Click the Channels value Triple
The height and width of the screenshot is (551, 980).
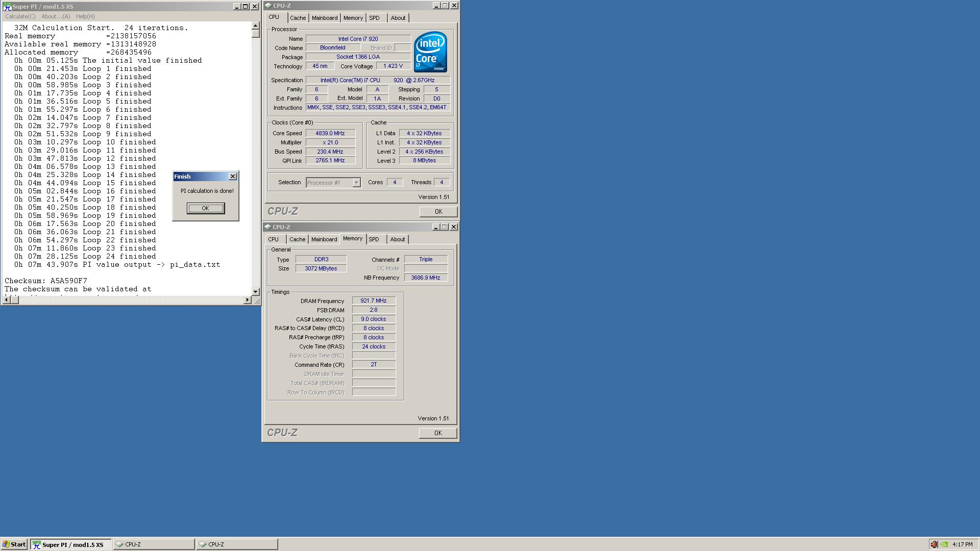(426, 259)
